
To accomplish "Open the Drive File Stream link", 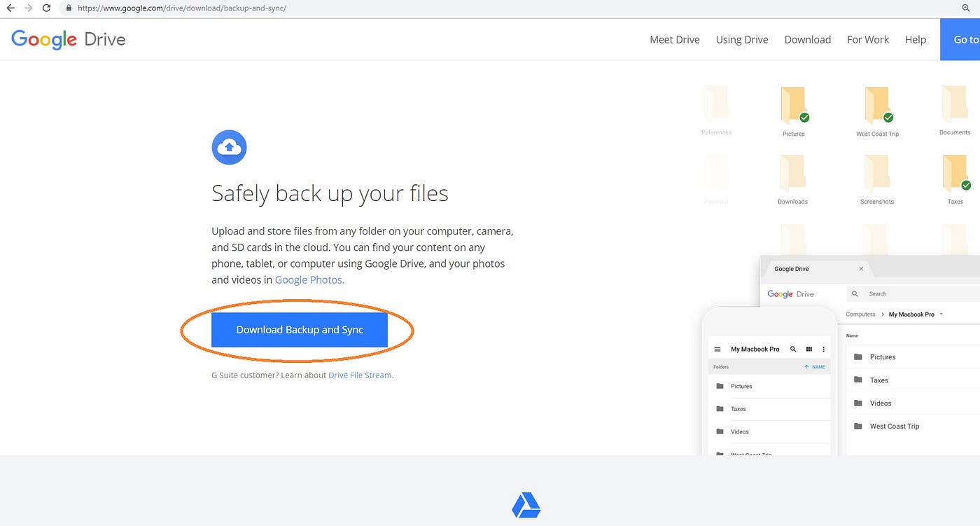I will pos(360,375).
